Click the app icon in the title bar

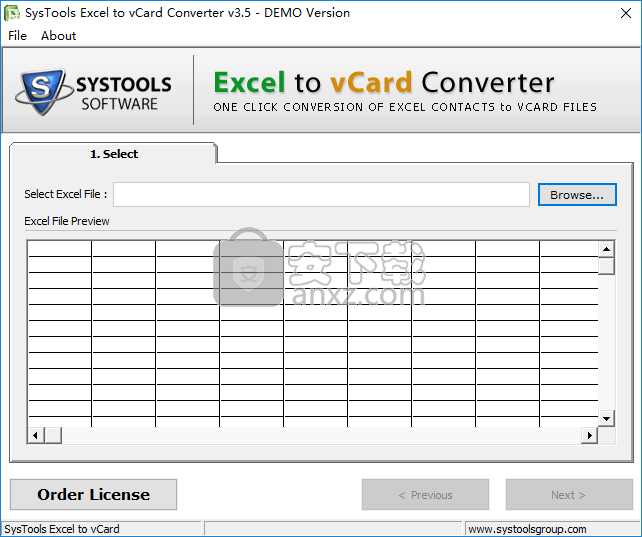click(x=12, y=13)
